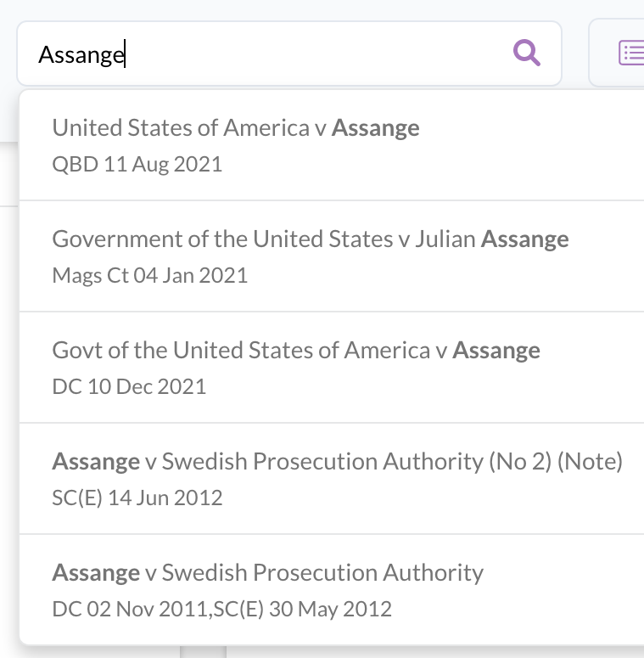Screen dimensions: 644x658
Task: Pick Govt of the United States of America v Assange
Action: (296, 351)
